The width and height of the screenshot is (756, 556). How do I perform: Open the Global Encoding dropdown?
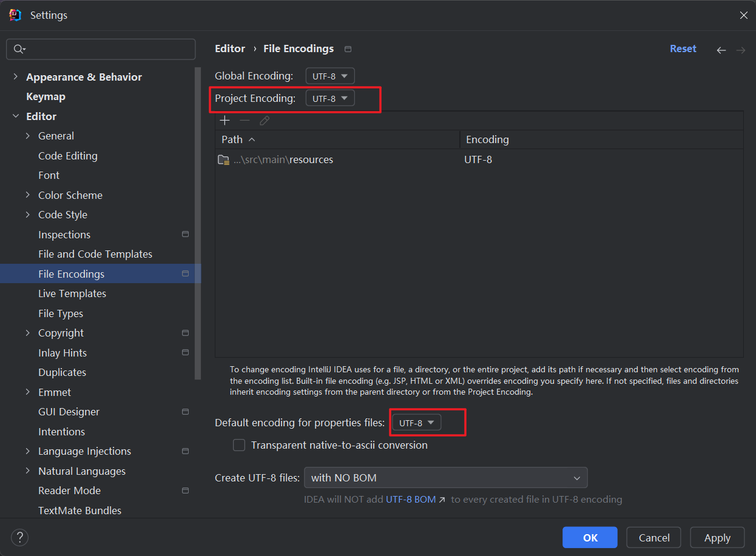pyautogui.click(x=330, y=76)
